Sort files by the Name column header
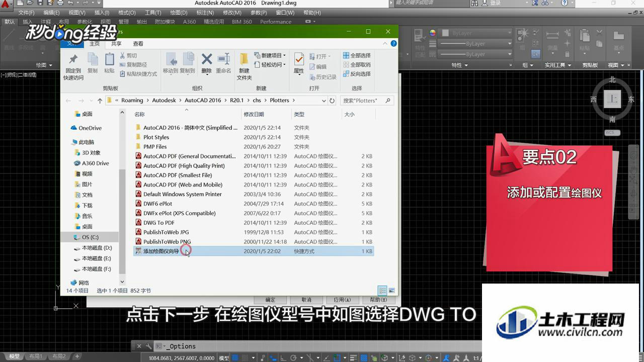644x362 pixels. (139, 115)
